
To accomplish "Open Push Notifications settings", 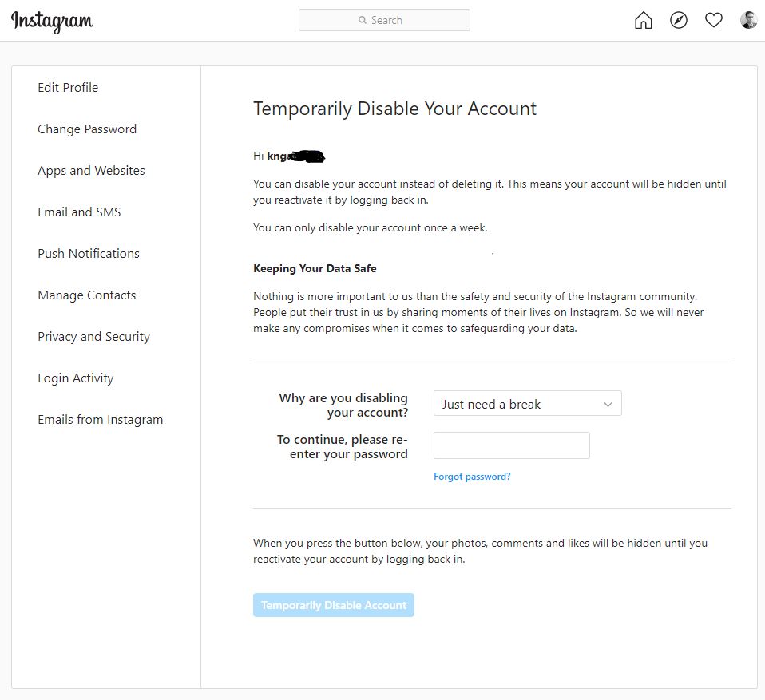I will coord(89,253).
